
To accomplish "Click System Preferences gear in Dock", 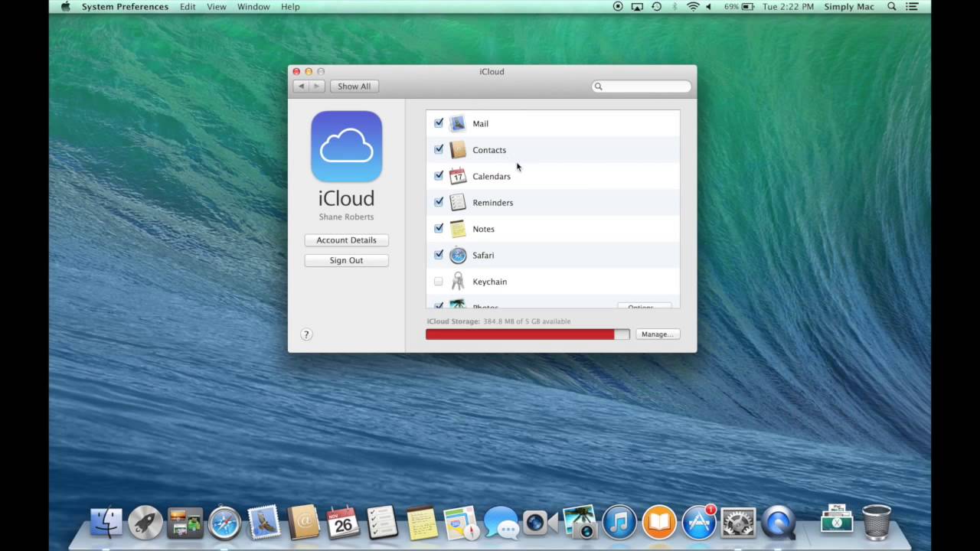I will click(x=738, y=523).
